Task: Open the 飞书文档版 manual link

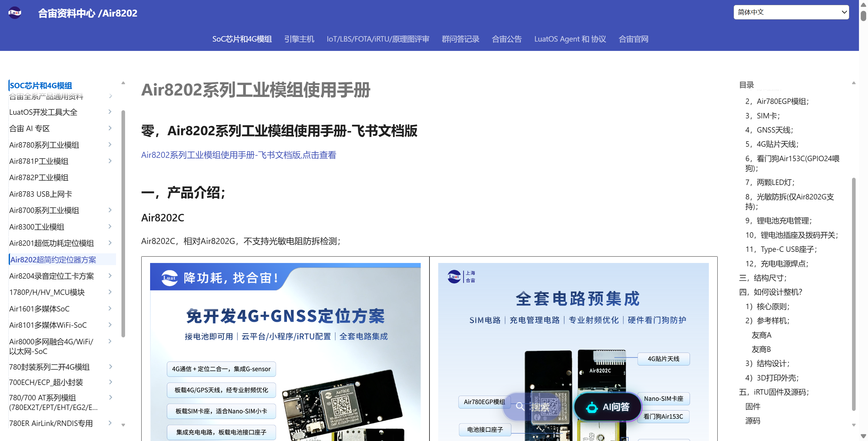Action: 239,155
